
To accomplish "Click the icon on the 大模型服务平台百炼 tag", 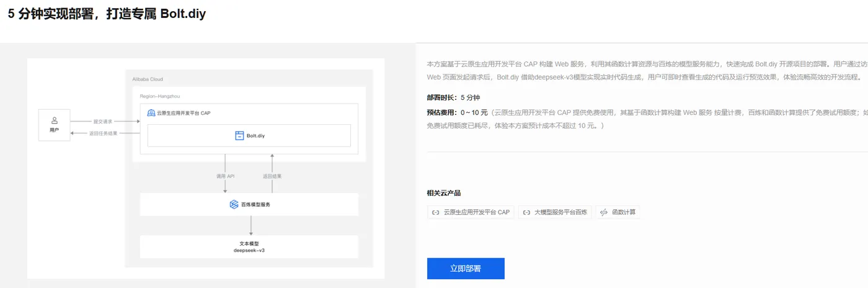I will pyautogui.click(x=526, y=212).
